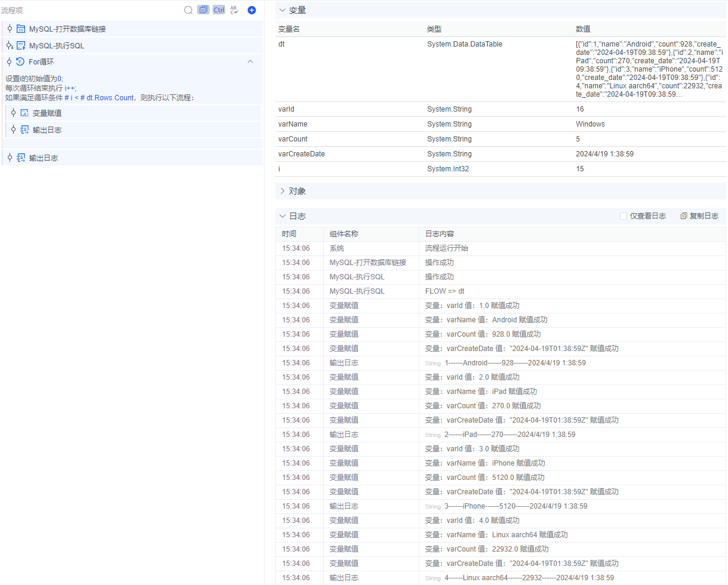728x585 pixels.
Task: Click the search icon in flow items header
Action: pos(188,10)
